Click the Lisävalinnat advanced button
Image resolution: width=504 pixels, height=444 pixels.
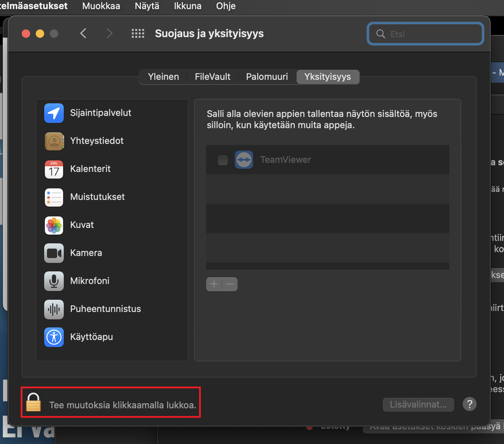click(418, 405)
